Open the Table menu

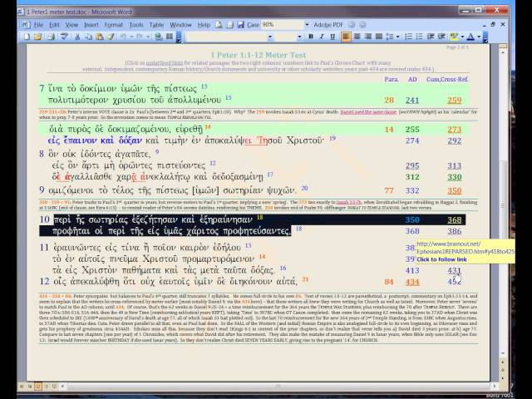click(x=156, y=25)
